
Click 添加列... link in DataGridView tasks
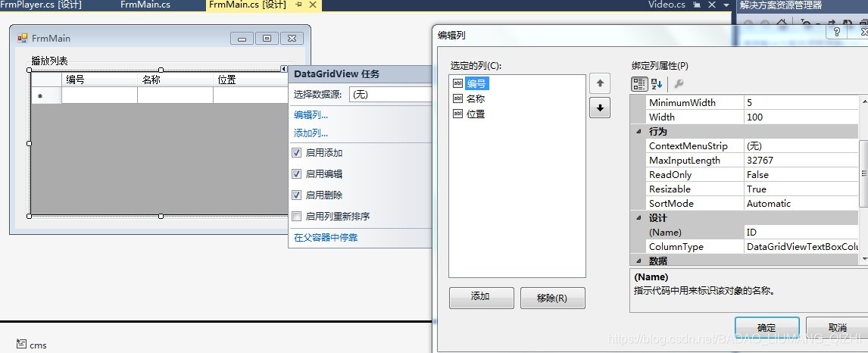pyautogui.click(x=311, y=133)
